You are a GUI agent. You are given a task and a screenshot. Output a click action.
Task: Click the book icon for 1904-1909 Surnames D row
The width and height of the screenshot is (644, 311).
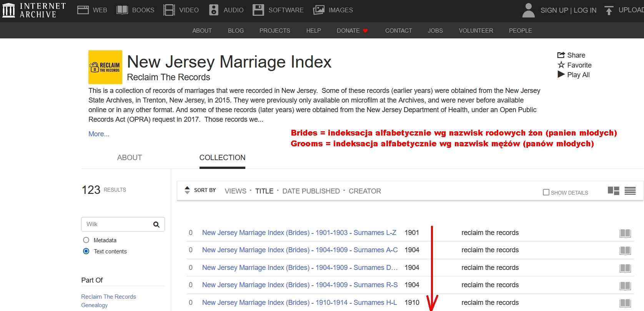pos(625,268)
